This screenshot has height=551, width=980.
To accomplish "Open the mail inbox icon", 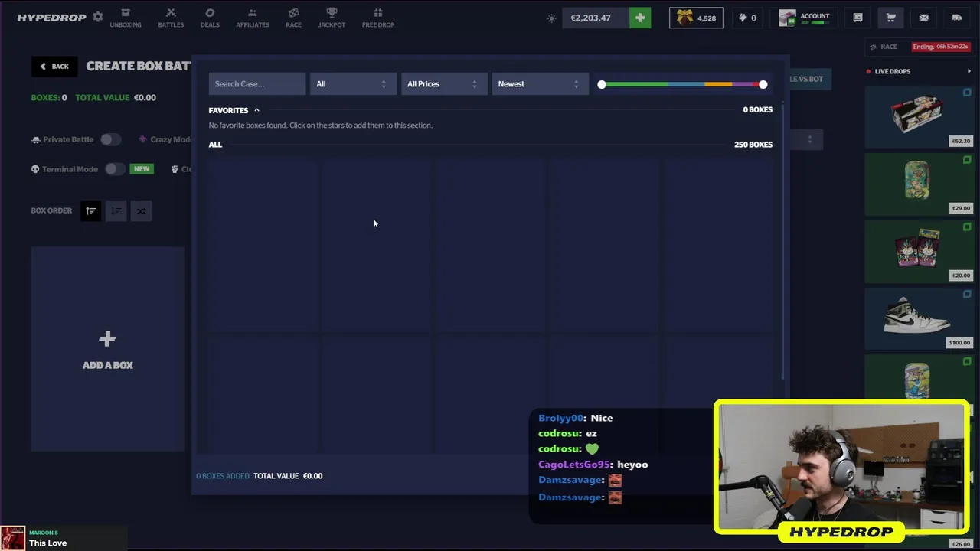I will tap(923, 18).
